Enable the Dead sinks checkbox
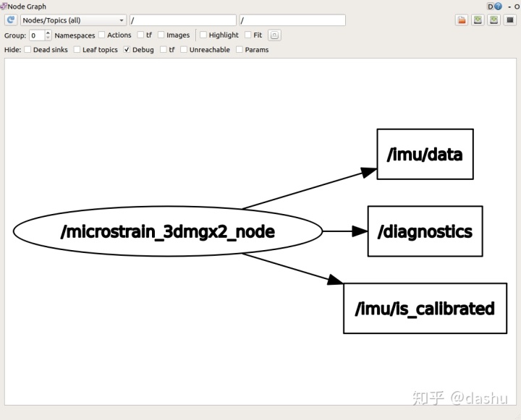 point(27,49)
